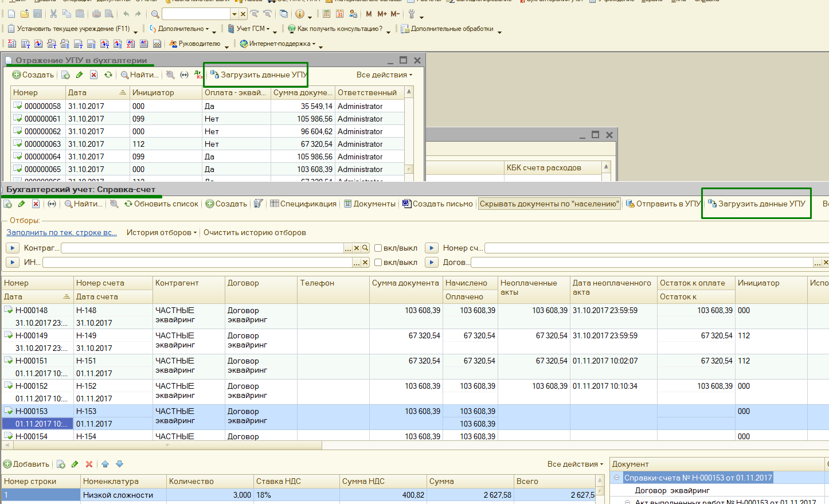829x504 pixels.
Task: Toggle the вкл/выкл checkbox for ИНН filter
Action: pyautogui.click(x=378, y=262)
